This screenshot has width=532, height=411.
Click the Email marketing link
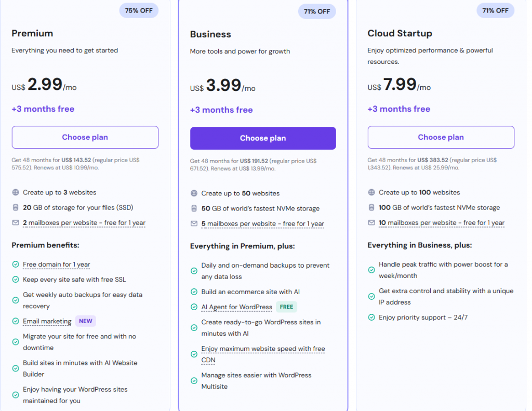click(x=47, y=321)
